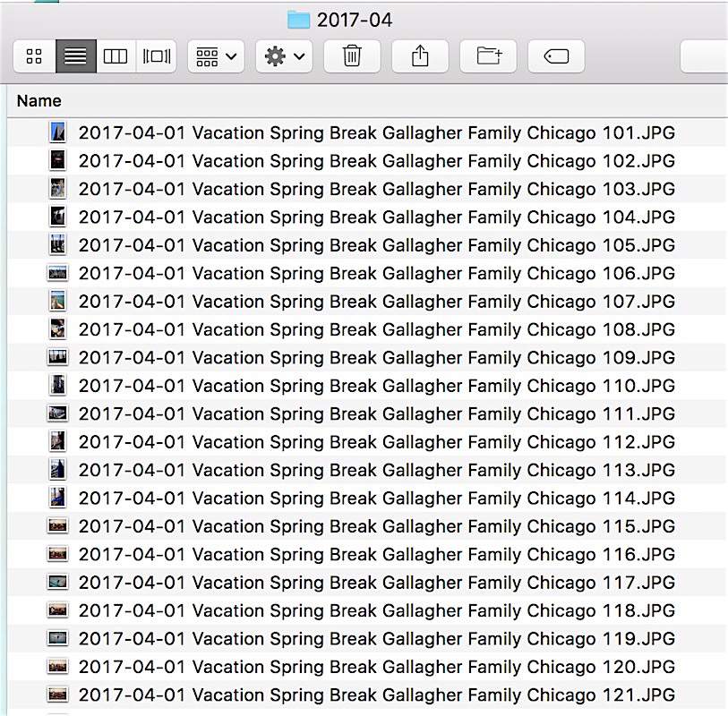This screenshot has height=716, width=728.
Task: Select the file ending in Chicago 116.JPG
Action: [367, 554]
